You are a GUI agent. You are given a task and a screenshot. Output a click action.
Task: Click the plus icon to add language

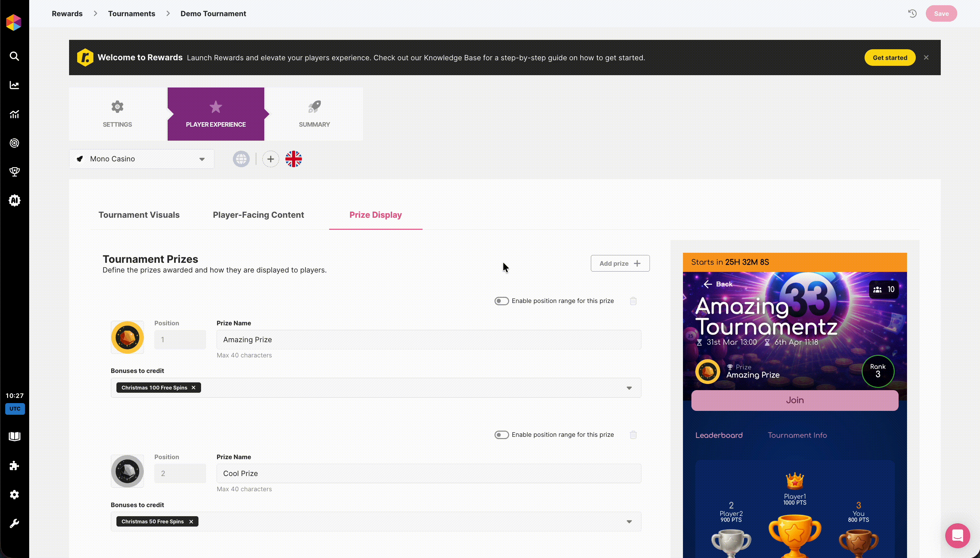[270, 159]
